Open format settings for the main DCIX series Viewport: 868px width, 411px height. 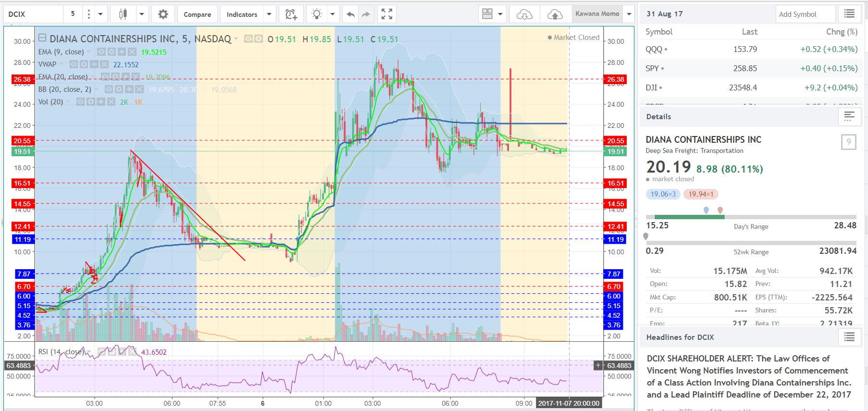[258, 39]
